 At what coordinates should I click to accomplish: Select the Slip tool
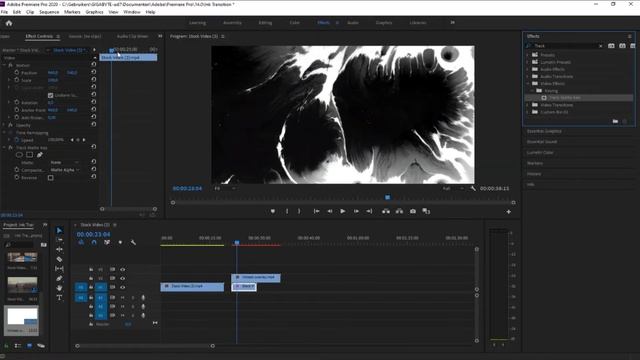point(59,269)
